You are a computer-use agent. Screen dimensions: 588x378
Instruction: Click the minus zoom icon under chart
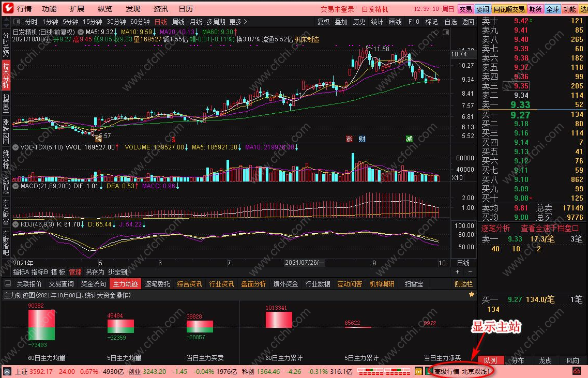(470, 272)
